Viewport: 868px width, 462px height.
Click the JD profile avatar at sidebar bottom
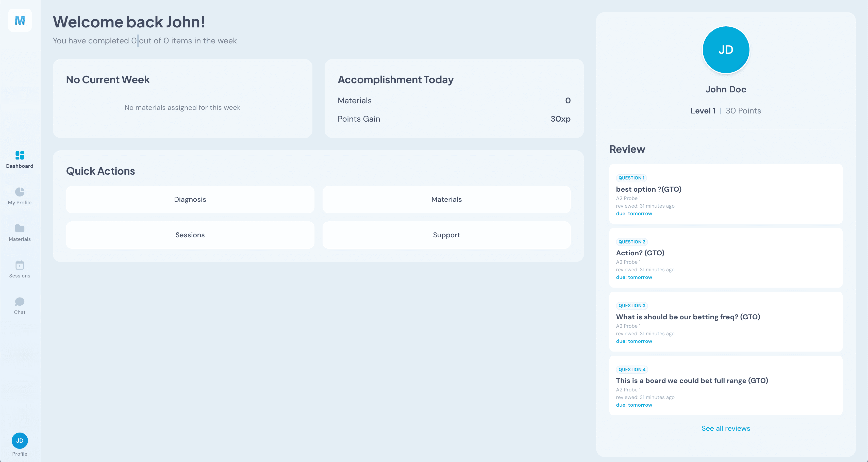pos(20,441)
